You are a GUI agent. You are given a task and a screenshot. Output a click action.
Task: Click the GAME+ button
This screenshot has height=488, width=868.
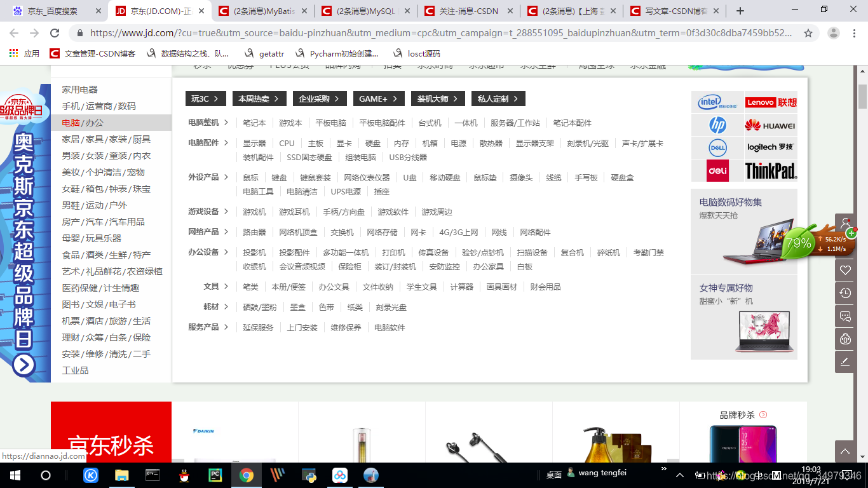(x=379, y=98)
